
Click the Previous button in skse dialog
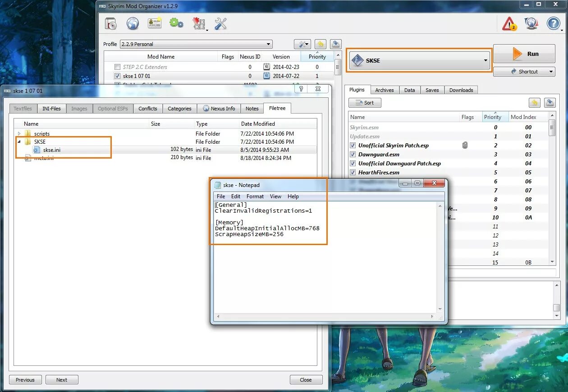click(25, 380)
